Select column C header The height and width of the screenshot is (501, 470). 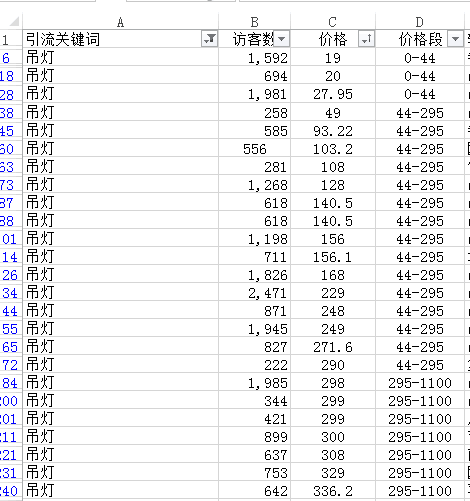(333, 22)
